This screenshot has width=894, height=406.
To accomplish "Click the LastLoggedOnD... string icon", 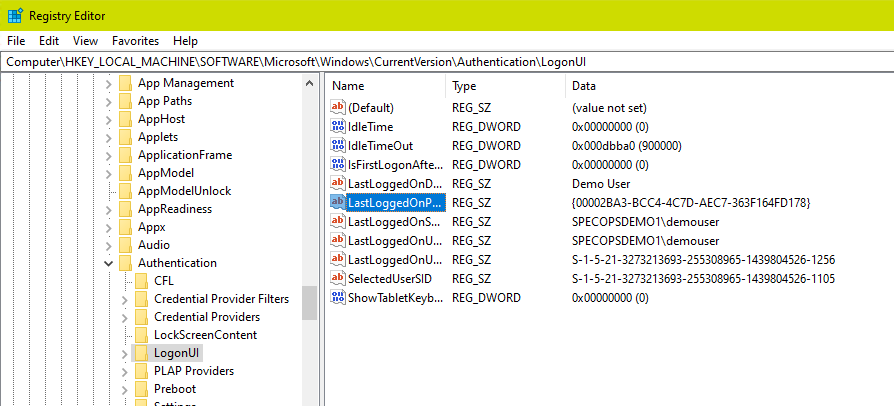I will 338,184.
